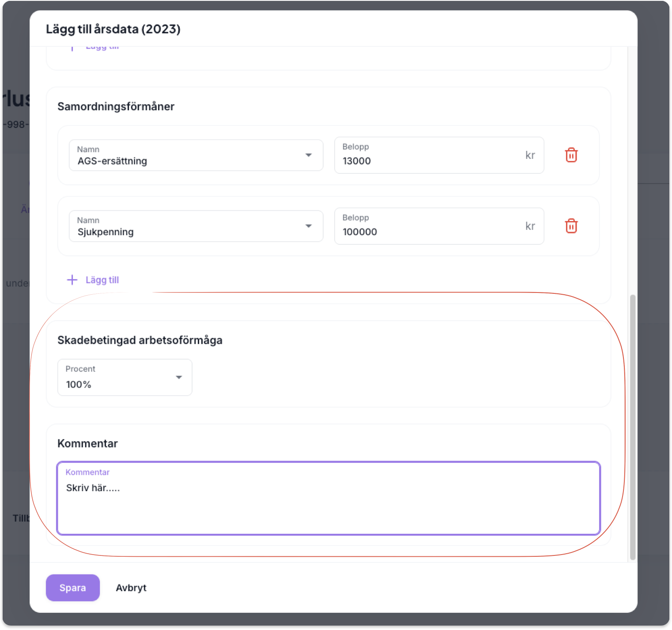
Task: Click the Lägg till link below Sjukpenning
Action: point(102,280)
